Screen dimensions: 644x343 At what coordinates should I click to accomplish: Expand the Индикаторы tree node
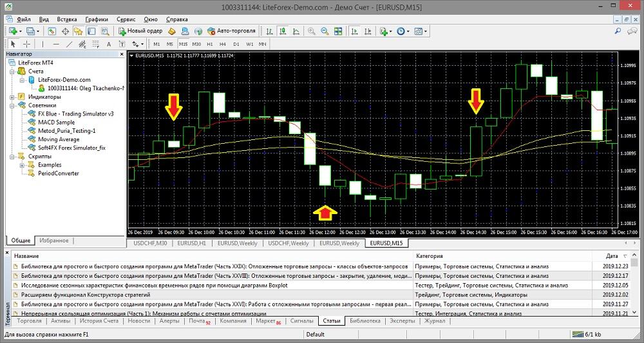pos(13,97)
